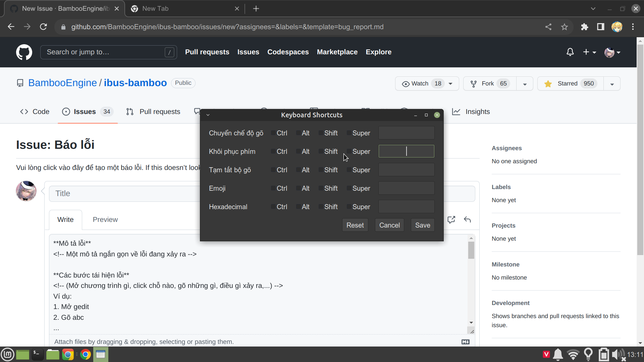Reload the page with refresh icon

point(43,27)
